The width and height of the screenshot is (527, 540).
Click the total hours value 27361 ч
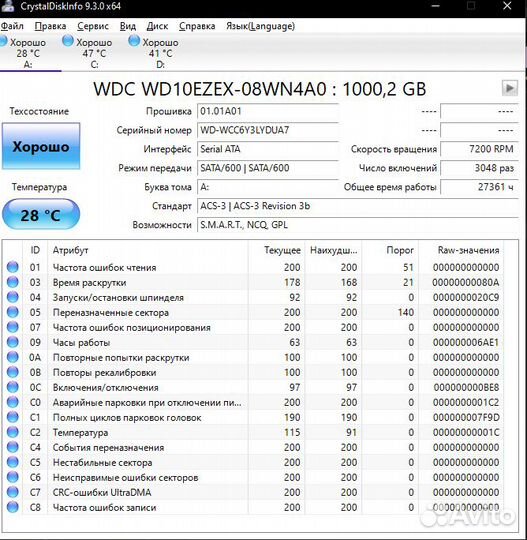[479, 188]
